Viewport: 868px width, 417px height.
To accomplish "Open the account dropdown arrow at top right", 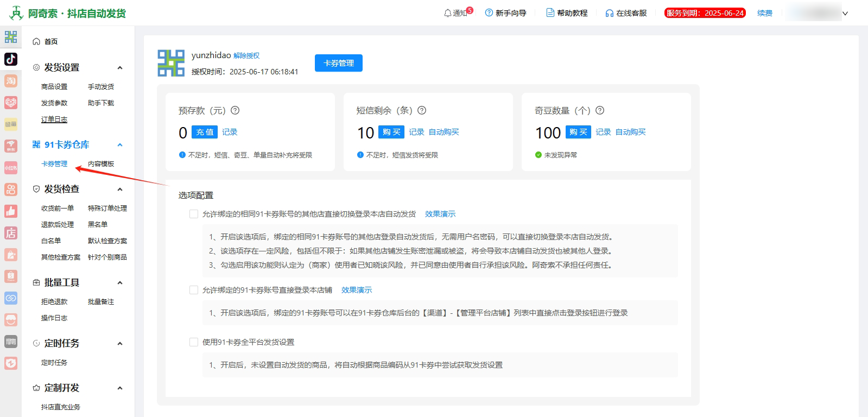I will (x=845, y=14).
